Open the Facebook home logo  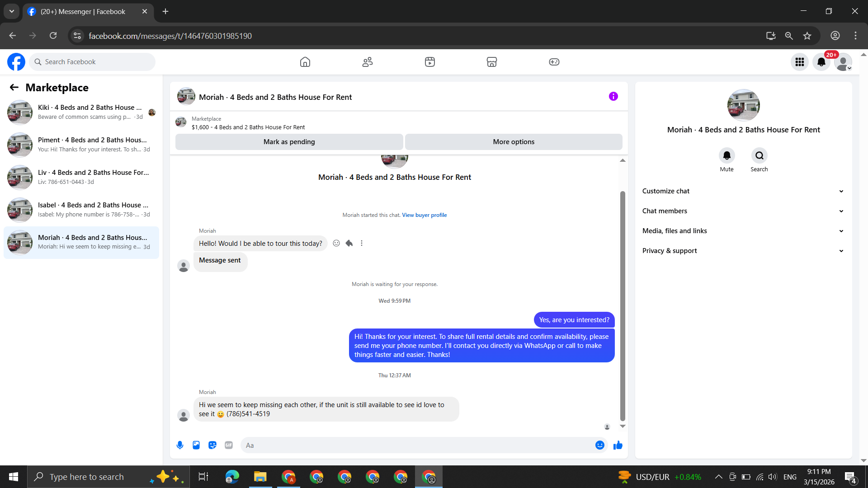coord(16,62)
